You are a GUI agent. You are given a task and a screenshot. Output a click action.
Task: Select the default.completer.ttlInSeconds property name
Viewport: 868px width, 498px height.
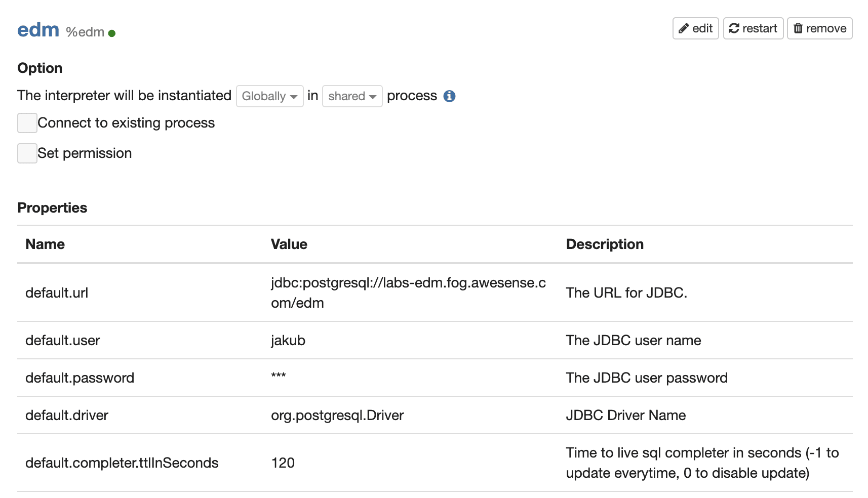click(x=122, y=463)
